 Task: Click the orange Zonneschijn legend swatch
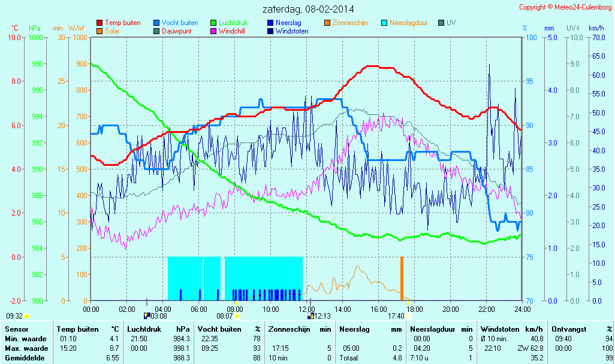pyautogui.click(x=327, y=23)
